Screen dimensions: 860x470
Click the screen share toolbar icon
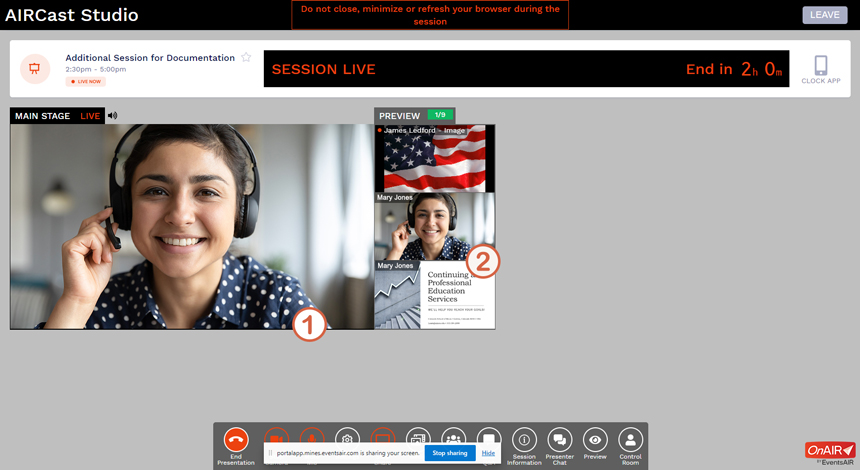383,436
